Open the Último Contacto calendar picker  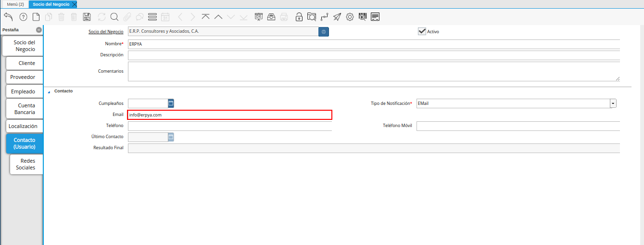(x=171, y=137)
